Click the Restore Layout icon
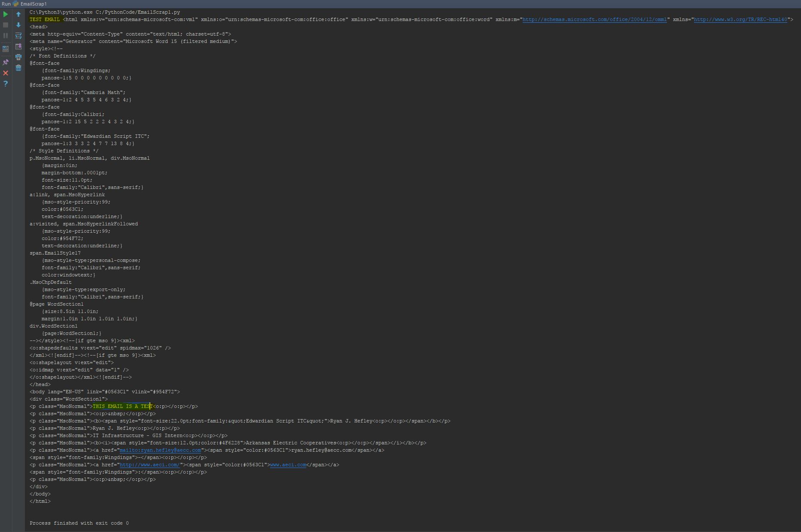 click(6, 48)
